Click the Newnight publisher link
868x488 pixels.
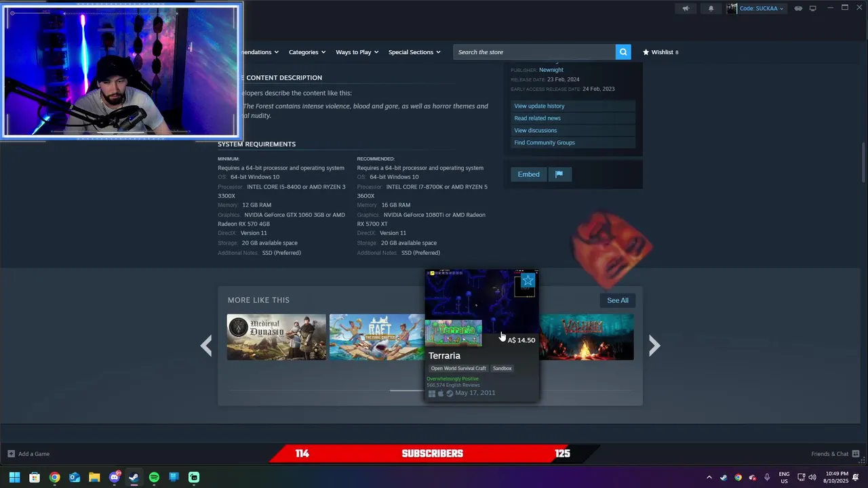point(551,70)
